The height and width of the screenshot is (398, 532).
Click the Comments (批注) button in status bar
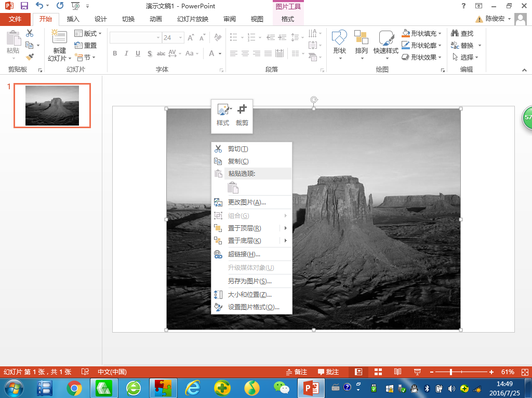point(328,372)
